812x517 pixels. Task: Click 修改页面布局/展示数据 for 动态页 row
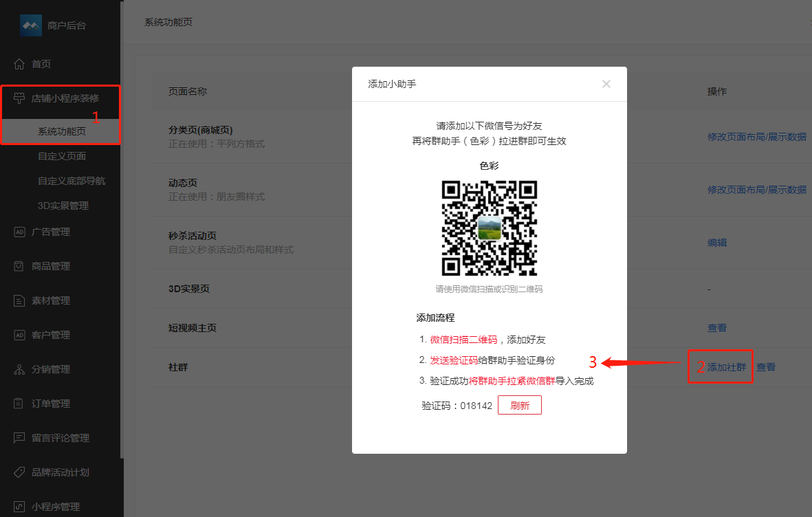coord(756,190)
